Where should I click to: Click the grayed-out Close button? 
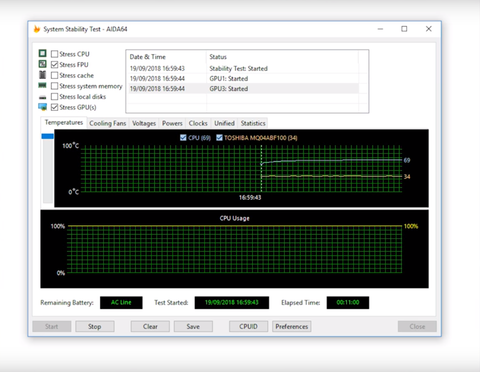point(417,326)
